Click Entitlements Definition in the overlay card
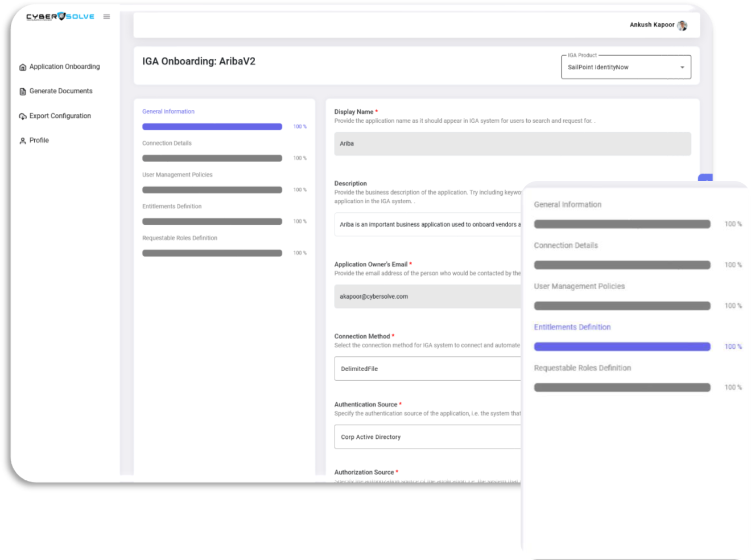751x560 pixels. 572,327
